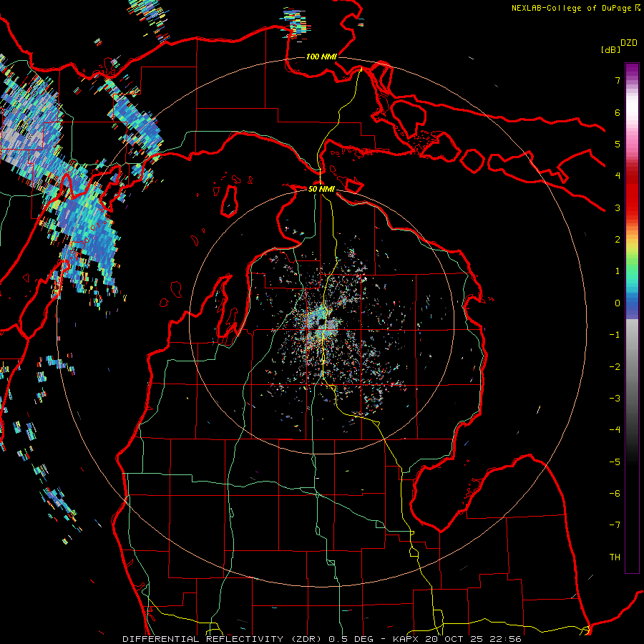Click the '2' value on the color scale
The image size is (644, 644).
point(618,240)
